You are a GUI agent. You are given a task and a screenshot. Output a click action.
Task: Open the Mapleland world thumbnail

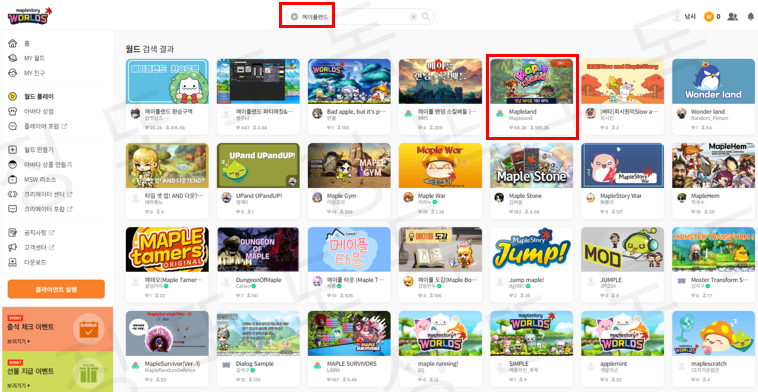pos(532,81)
